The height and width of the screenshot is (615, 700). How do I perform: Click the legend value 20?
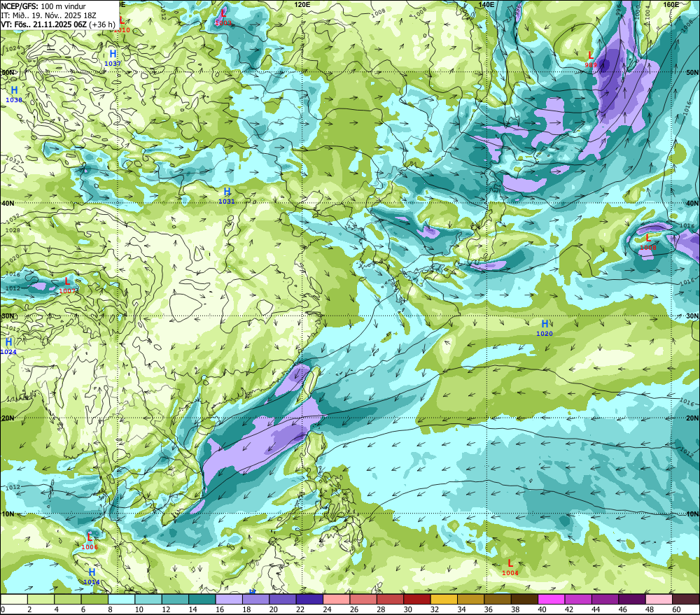273,609
